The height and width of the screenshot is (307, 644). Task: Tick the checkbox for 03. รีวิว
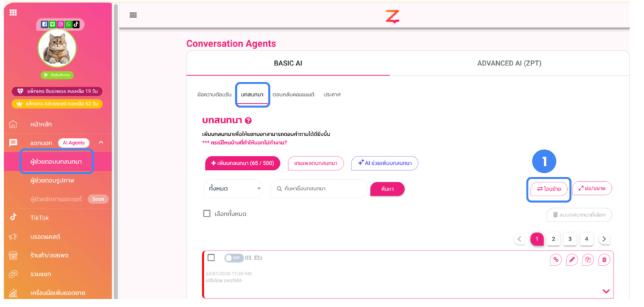[x=211, y=258]
